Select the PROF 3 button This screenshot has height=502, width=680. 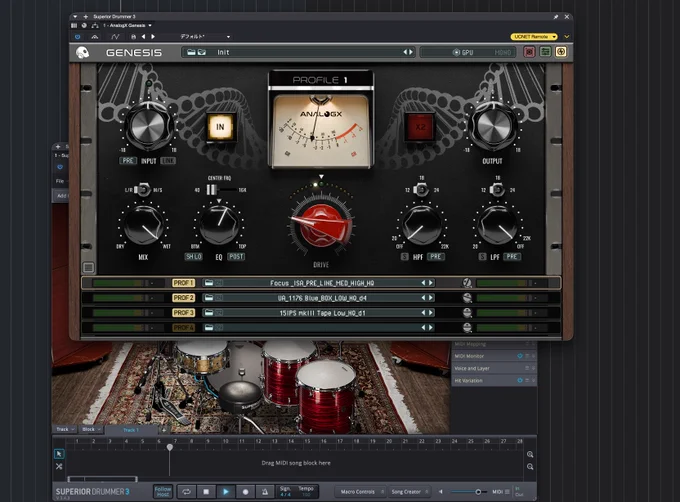[183, 313]
